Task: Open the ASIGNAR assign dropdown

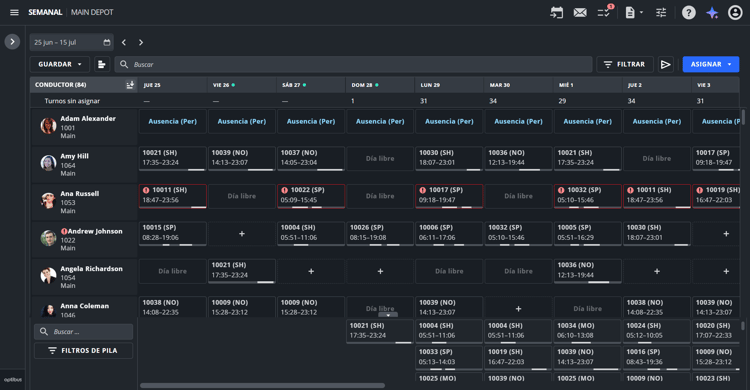Action: tap(710, 64)
